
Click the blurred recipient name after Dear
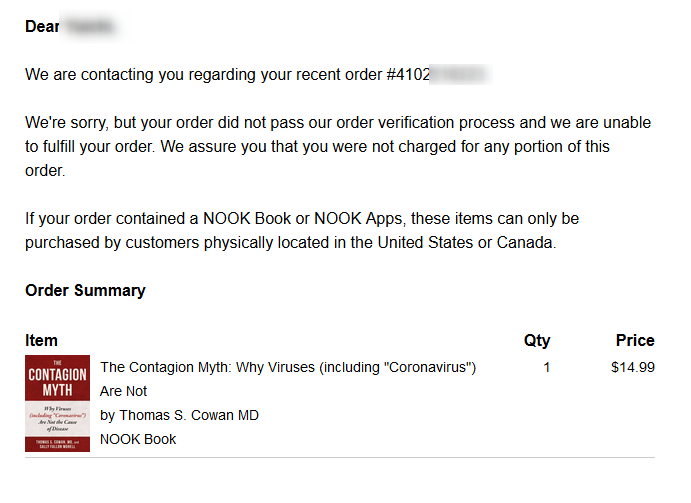coord(97,26)
